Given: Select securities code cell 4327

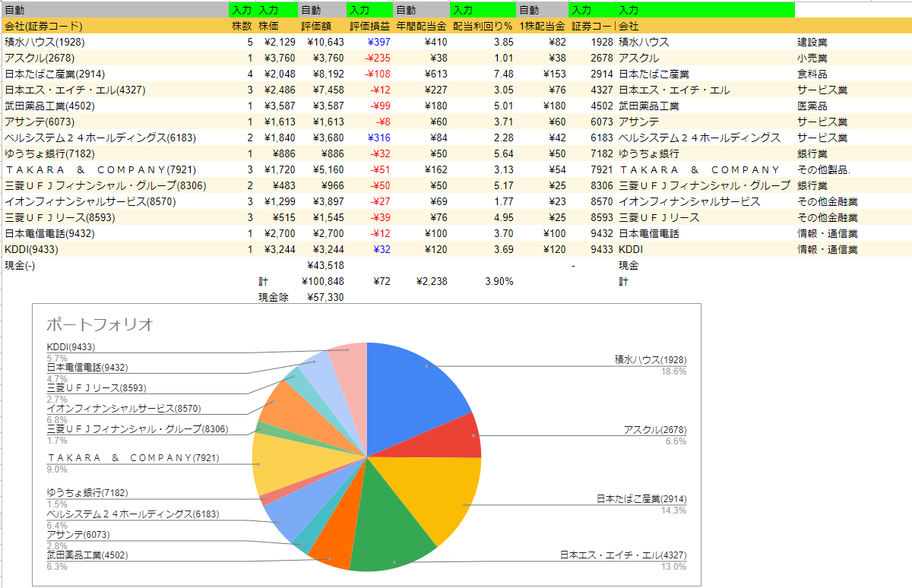Looking at the screenshot, I should (592, 90).
